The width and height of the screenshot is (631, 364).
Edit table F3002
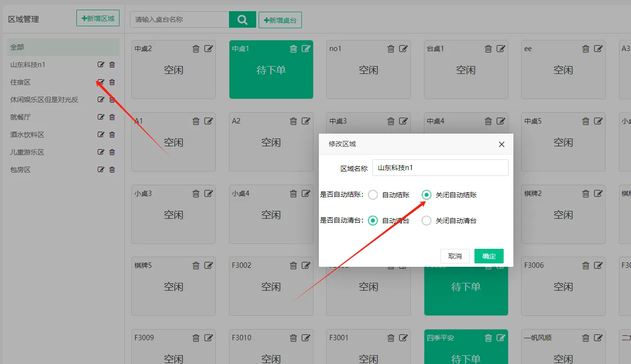306,265
